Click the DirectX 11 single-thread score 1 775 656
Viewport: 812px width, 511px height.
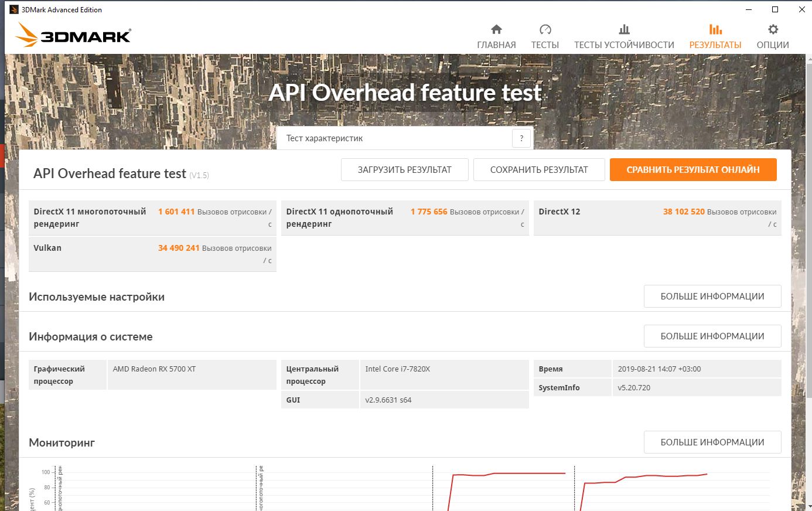429,212
